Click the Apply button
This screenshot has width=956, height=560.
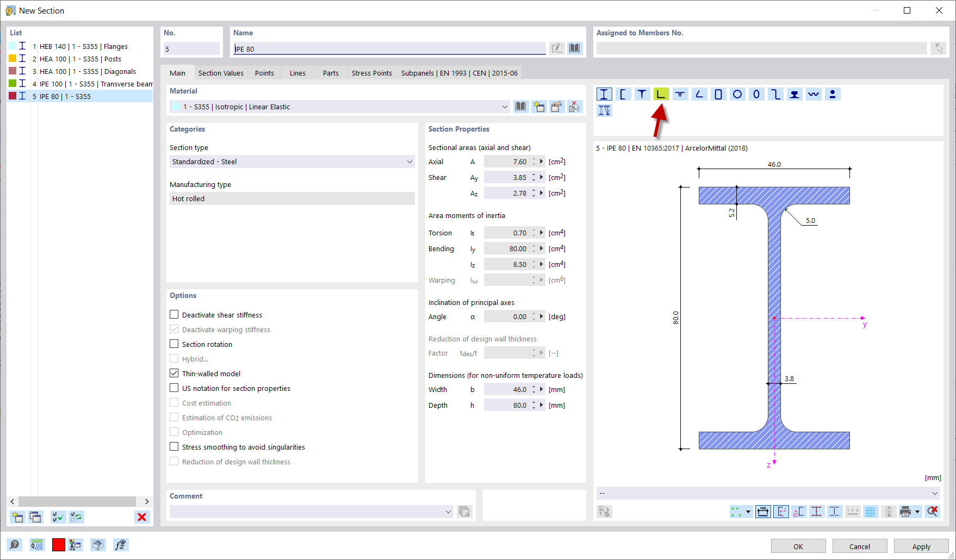click(921, 546)
